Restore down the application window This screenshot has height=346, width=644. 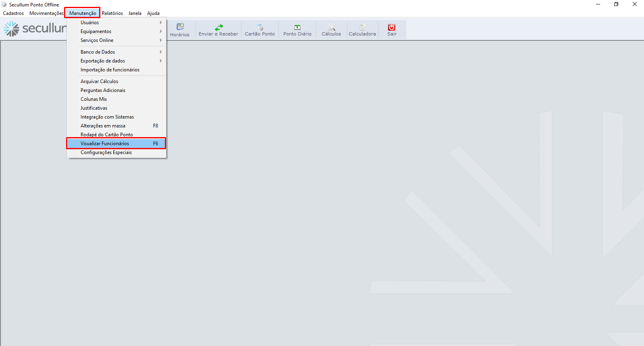(616, 4)
